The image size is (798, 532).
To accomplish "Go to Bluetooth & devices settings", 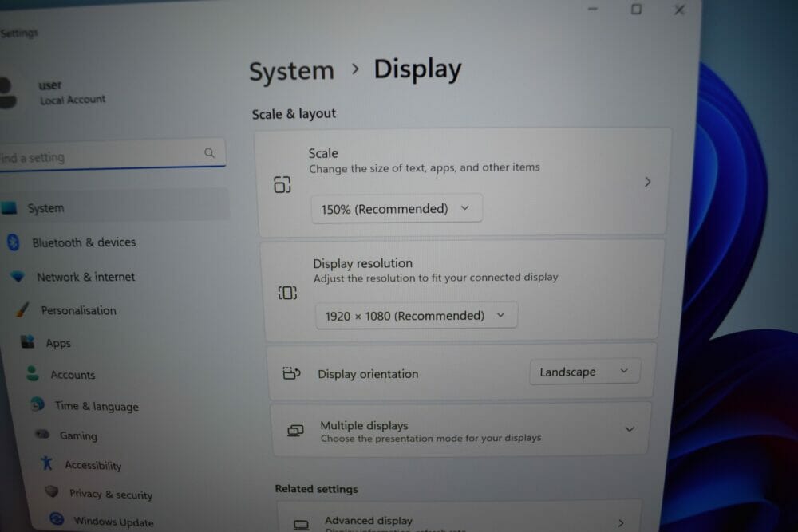I will point(84,242).
